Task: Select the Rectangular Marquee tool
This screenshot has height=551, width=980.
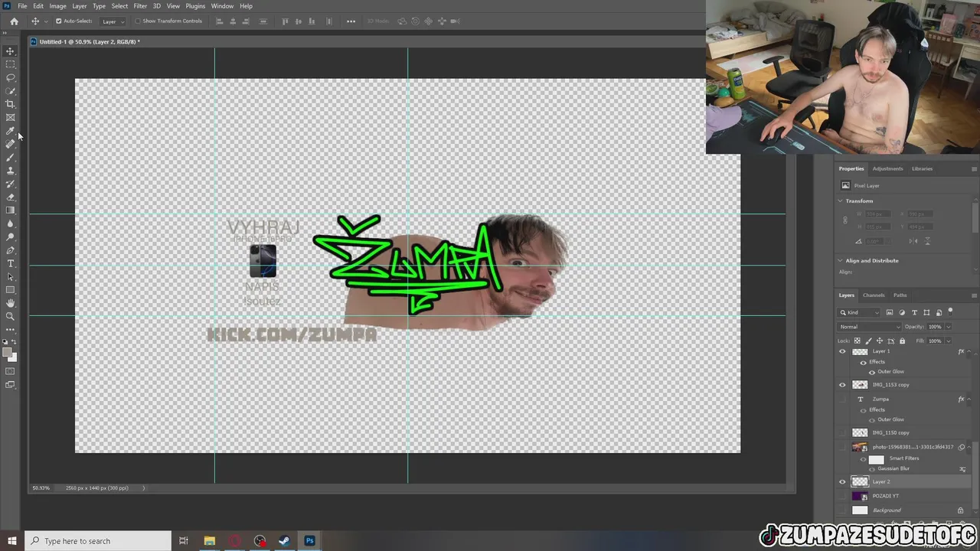Action: (x=10, y=64)
